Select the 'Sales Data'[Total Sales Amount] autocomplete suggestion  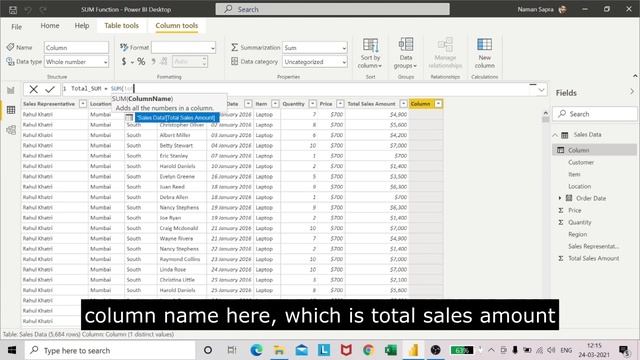coord(176,118)
